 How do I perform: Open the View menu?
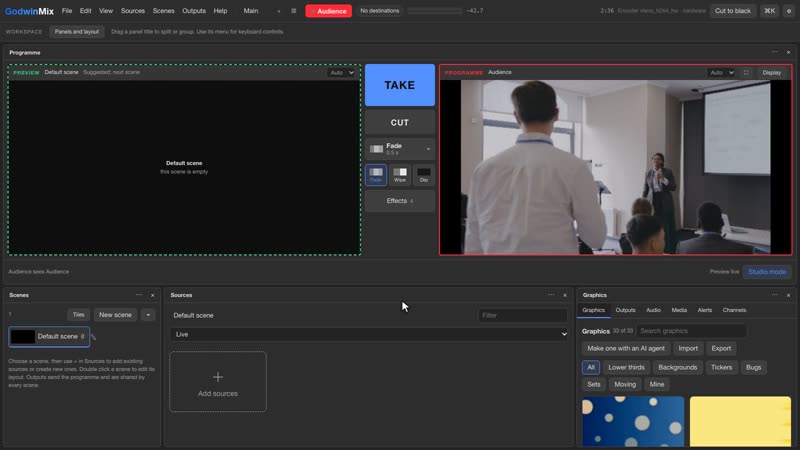coord(106,11)
